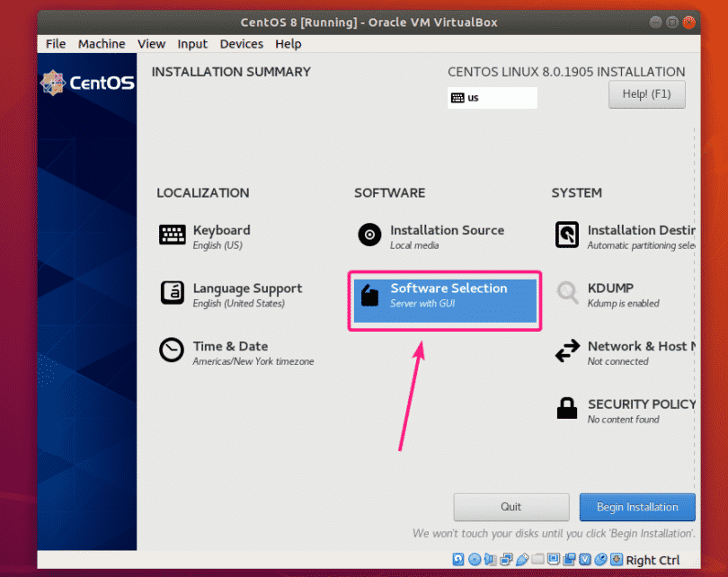Viewport: 728px width, 577px height.
Task: Open the 'us' keyboard layout selector
Action: click(x=492, y=97)
